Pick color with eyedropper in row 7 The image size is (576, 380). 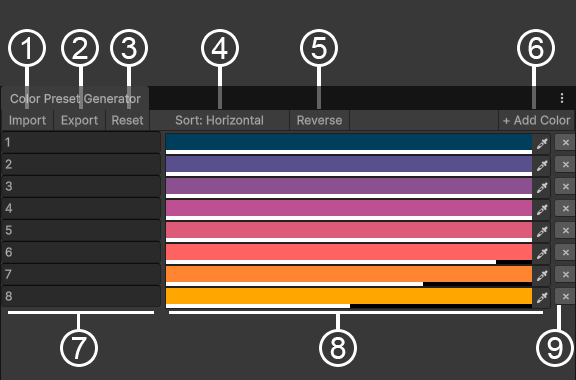coord(542,276)
